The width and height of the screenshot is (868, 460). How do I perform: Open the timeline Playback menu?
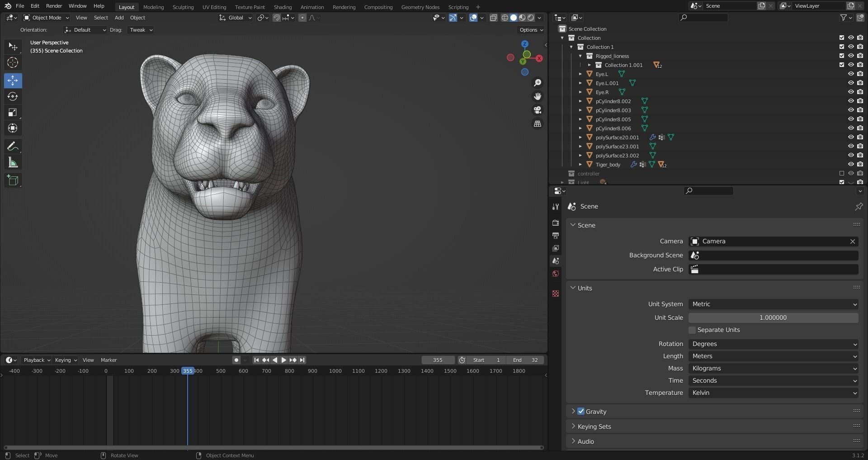(37, 360)
